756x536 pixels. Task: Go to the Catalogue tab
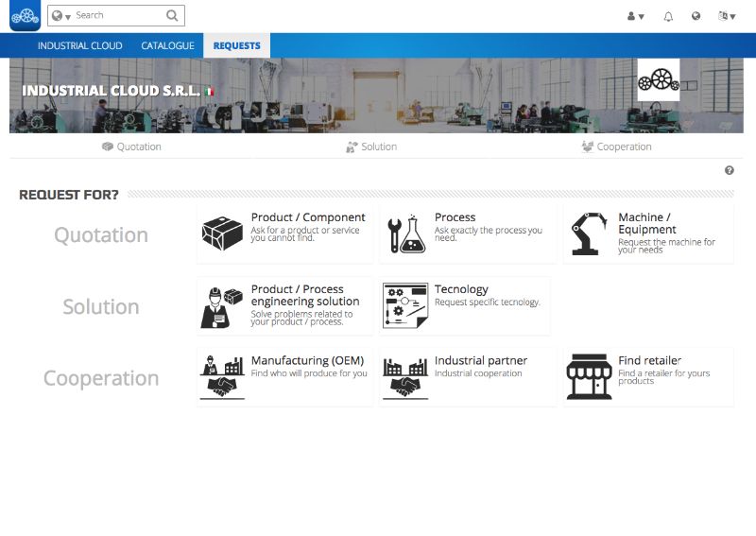click(x=167, y=45)
